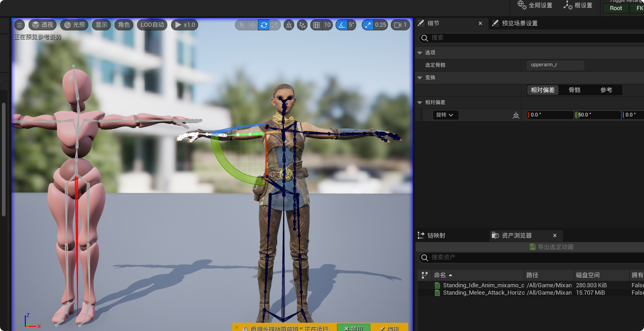The image size is (644, 331).
Task: Select Standing_Melee_Attack_Horizo asset row
Action: 531,293
